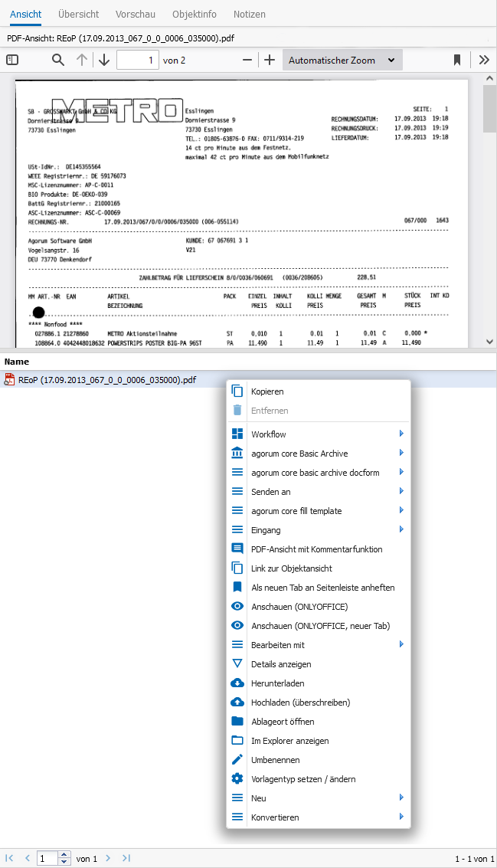The width and height of the screenshot is (497, 868).
Task: Click the Umbenennen pencil icon
Action: point(237,759)
